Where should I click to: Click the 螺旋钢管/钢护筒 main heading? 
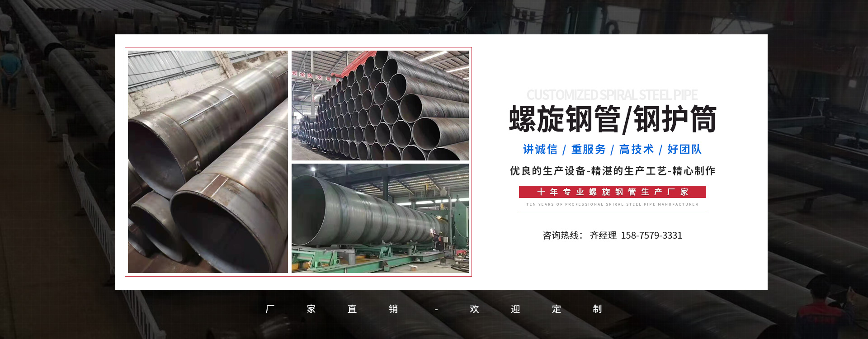pos(612,119)
